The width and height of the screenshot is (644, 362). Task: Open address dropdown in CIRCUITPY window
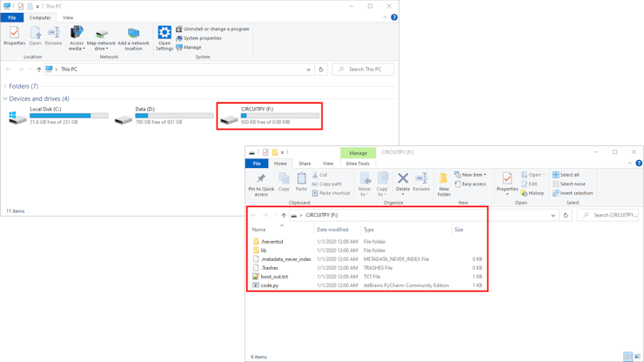(553, 215)
